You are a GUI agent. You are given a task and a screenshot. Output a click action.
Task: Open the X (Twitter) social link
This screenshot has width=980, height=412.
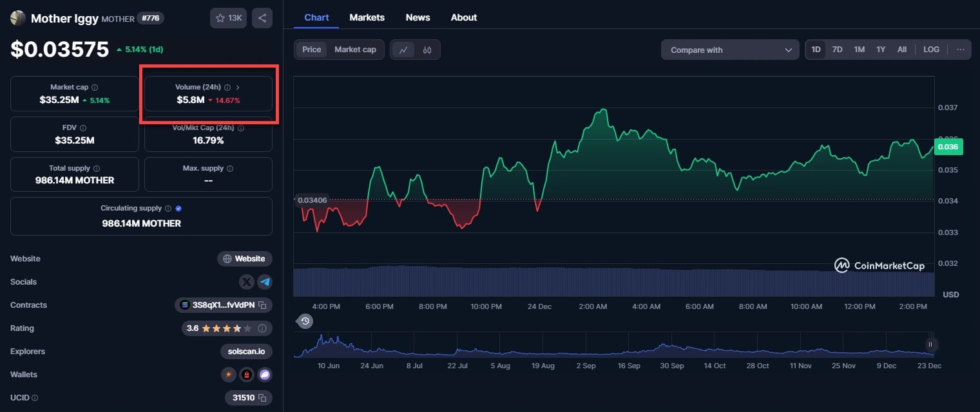(247, 282)
